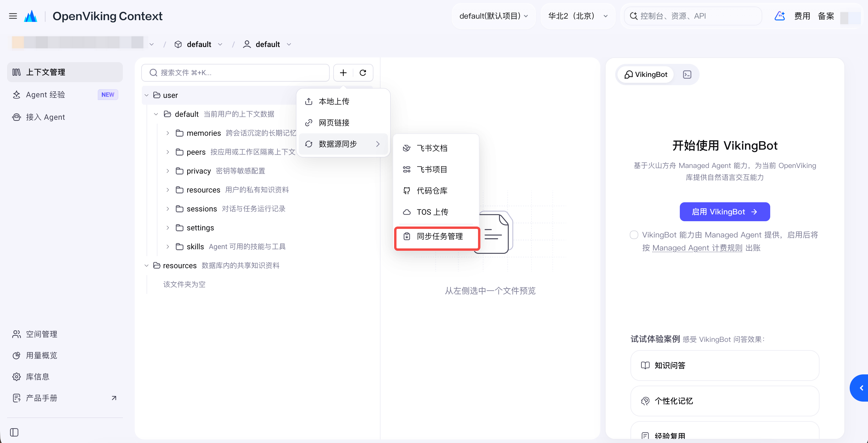Click the OpenViking logo icon
868x443 pixels.
[x=31, y=16]
